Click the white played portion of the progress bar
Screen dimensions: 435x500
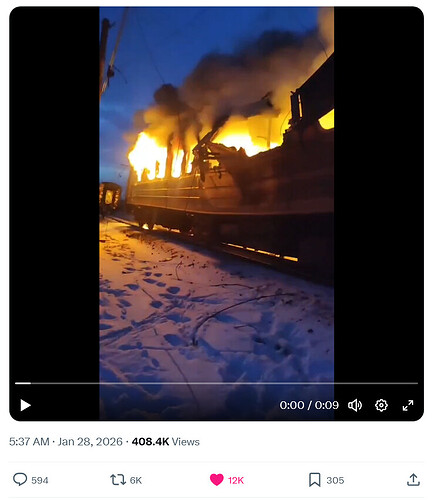(23, 383)
